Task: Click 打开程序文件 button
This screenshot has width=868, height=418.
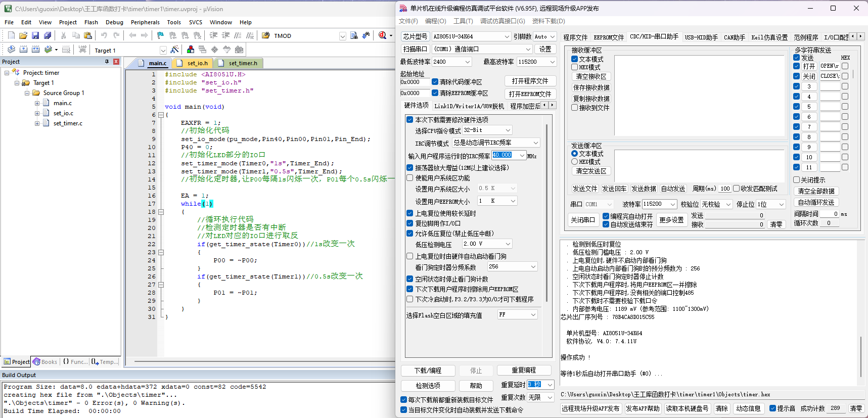Action: coord(530,81)
